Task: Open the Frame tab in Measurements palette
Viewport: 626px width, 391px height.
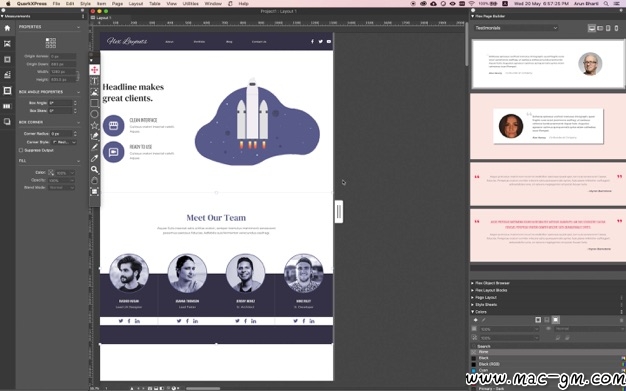Action: pyautogui.click(x=7, y=60)
